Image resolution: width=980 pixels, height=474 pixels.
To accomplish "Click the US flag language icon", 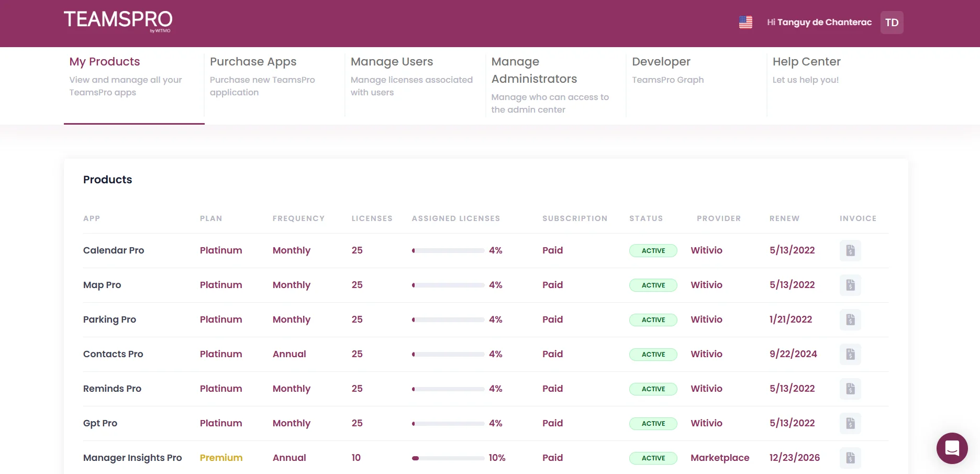I will 745,22.
